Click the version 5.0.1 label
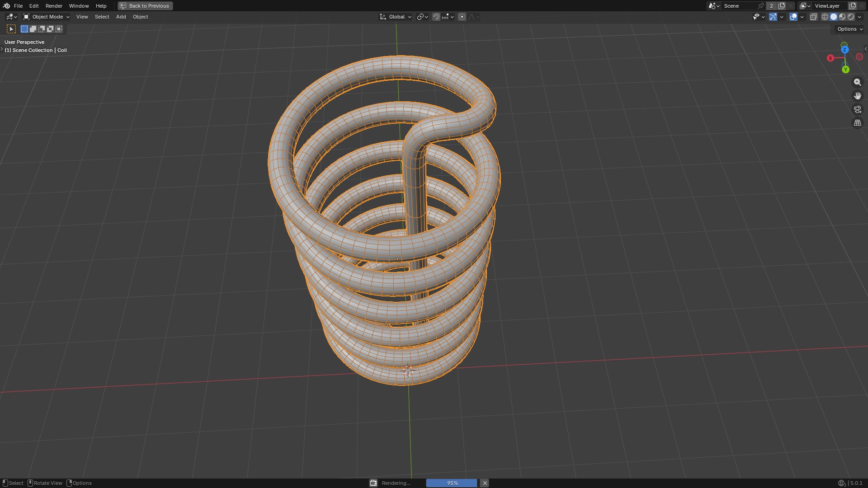This screenshot has height=488, width=868. tap(856, 483)
